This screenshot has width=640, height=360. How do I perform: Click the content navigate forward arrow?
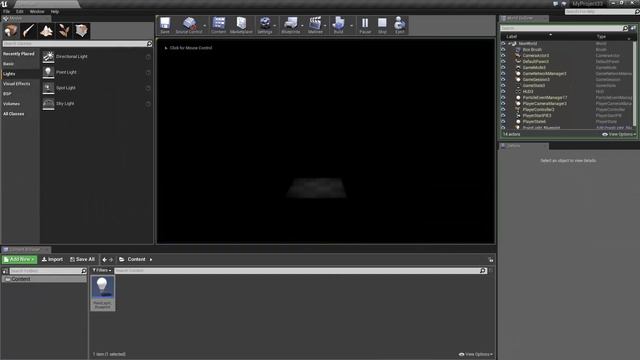[x=111, y=260]
